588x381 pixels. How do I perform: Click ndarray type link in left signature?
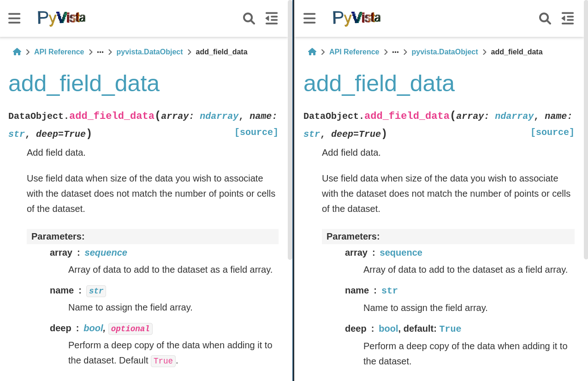(x=219, y=116)
